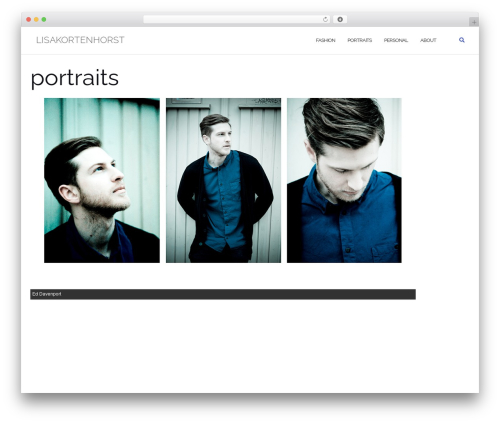500x423 pixels.
Task: Click the red close window button
Action: [29, 19]
